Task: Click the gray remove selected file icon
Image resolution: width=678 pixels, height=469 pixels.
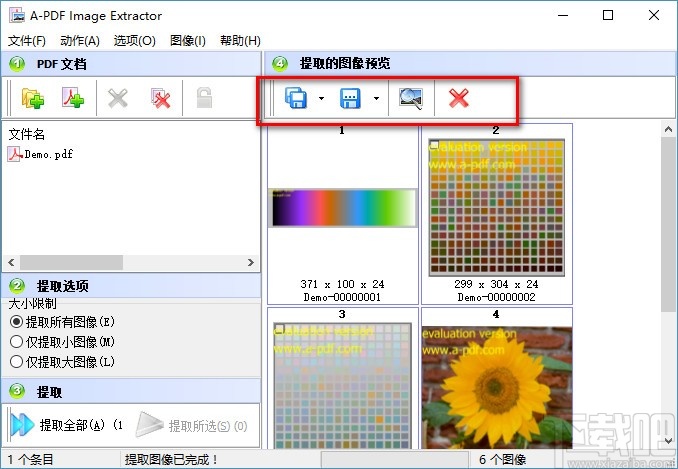Action: coord(118,98)
